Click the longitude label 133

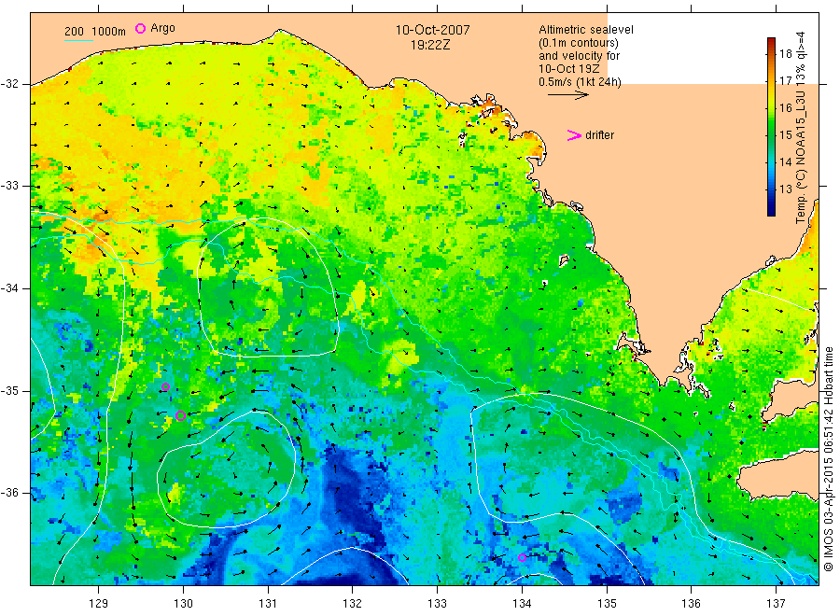[437, 604]
